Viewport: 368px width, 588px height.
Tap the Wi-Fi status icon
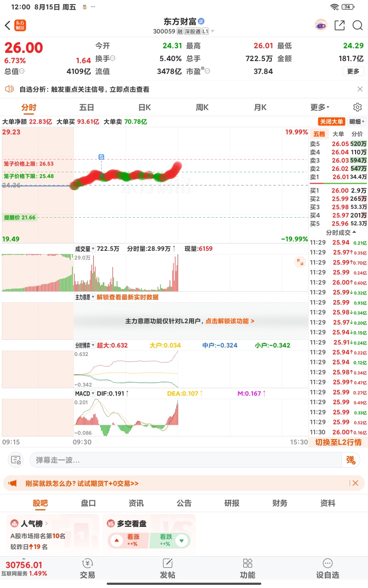pos(334,7)
